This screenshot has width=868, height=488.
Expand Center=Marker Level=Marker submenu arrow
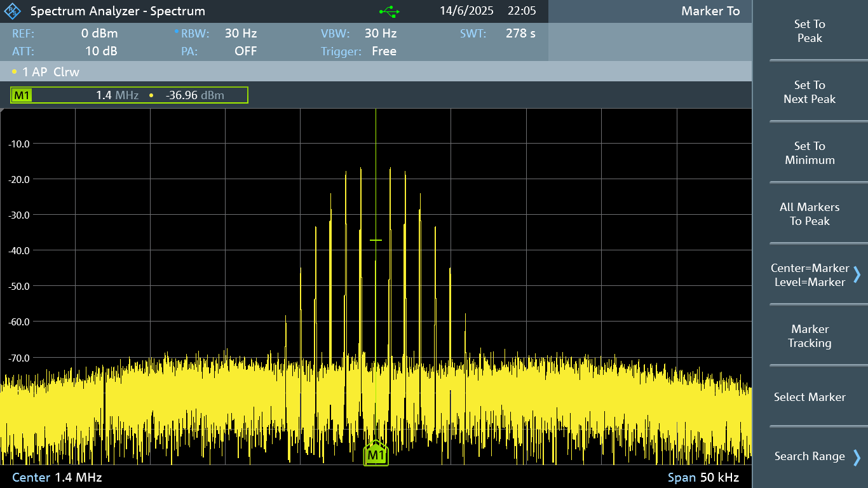pos(857,274)
